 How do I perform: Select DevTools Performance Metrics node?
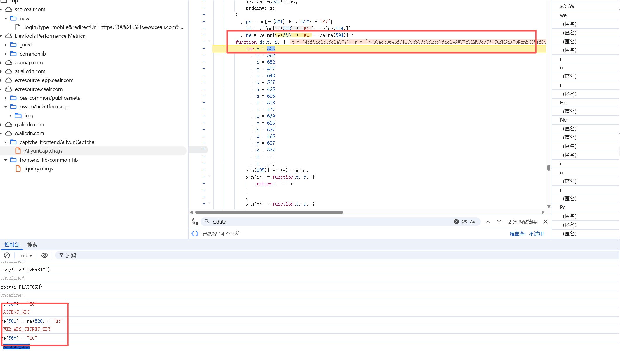click(x=50, y=36)
